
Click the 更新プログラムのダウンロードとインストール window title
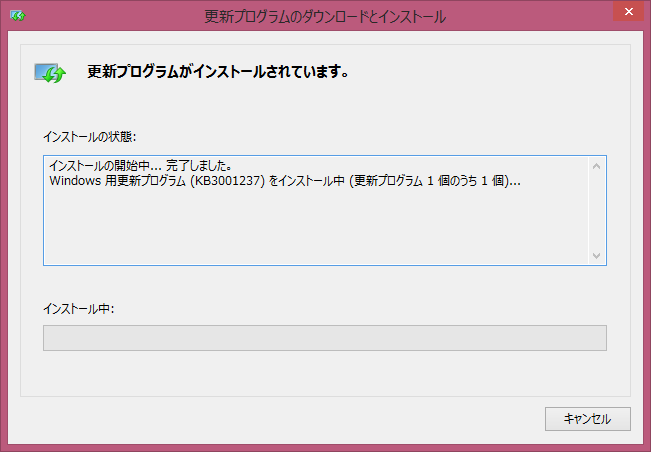[x=325, y=16]
